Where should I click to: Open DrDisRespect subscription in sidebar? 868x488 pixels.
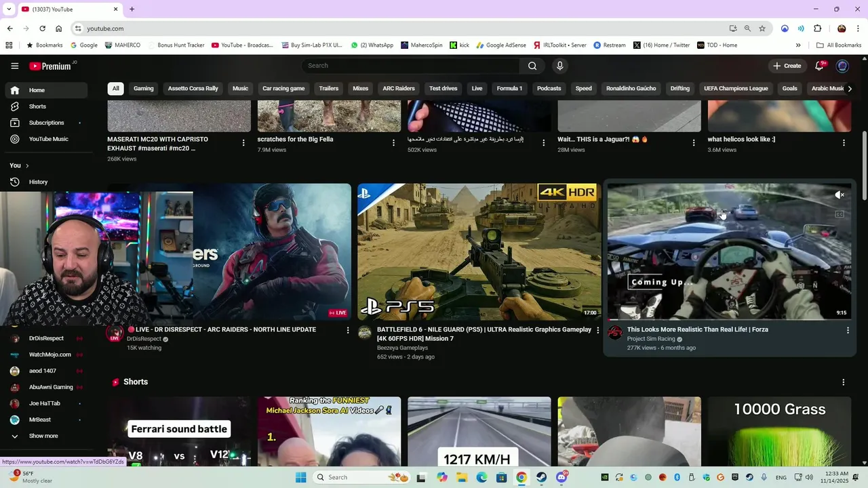click(46, 338)
